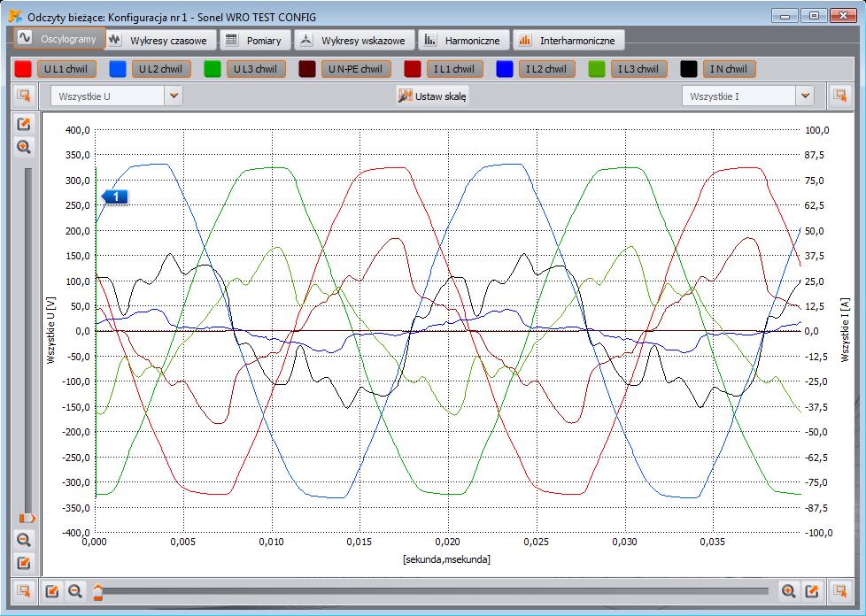The width and height of the screenshot is (866, 616).
Task: Click selection-zoom icon beside Wszystkie U dropdown
Action: point(24,96)
